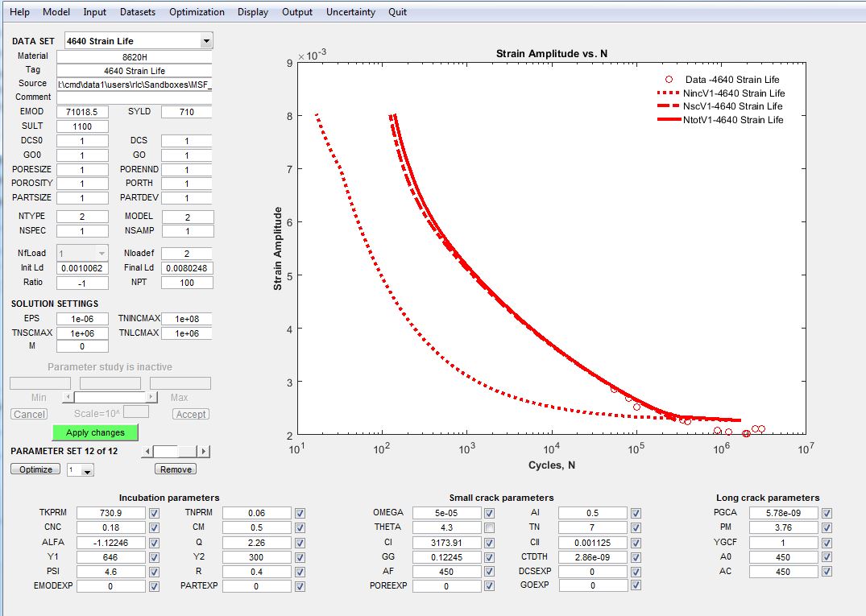This screenshot has height=616, width=866.
Task: Open the Optimization menu
Action: [197, 12]
